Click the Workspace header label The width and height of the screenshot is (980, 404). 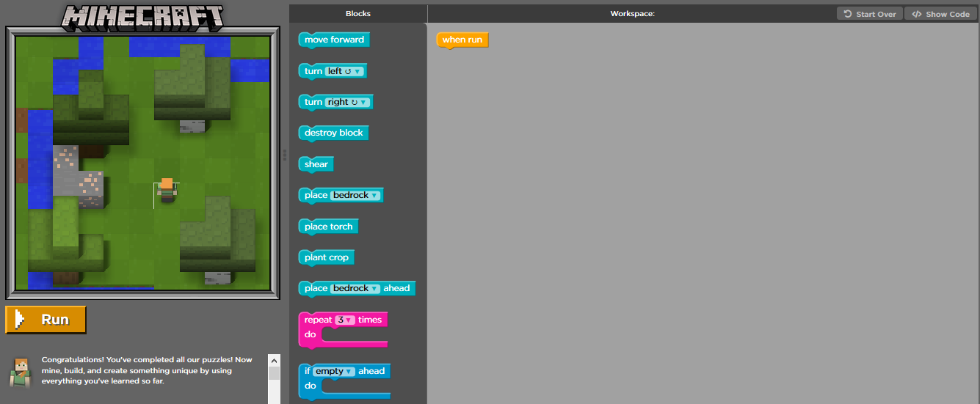click(632, 14)
